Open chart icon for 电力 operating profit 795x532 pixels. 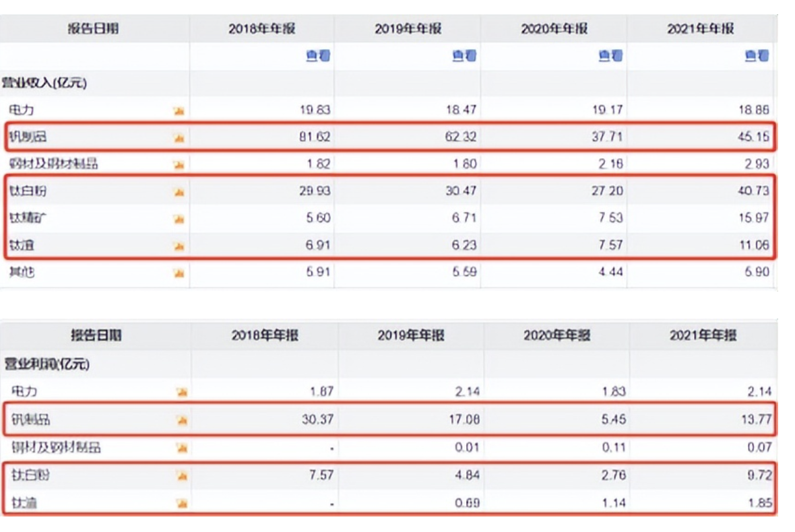(181, 392)
